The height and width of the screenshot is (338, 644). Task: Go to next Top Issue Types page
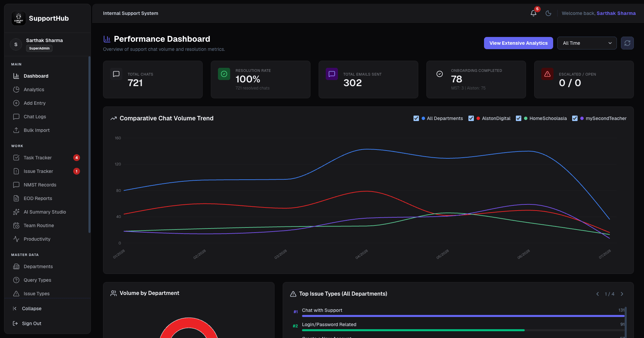click(x=622, y=294)
